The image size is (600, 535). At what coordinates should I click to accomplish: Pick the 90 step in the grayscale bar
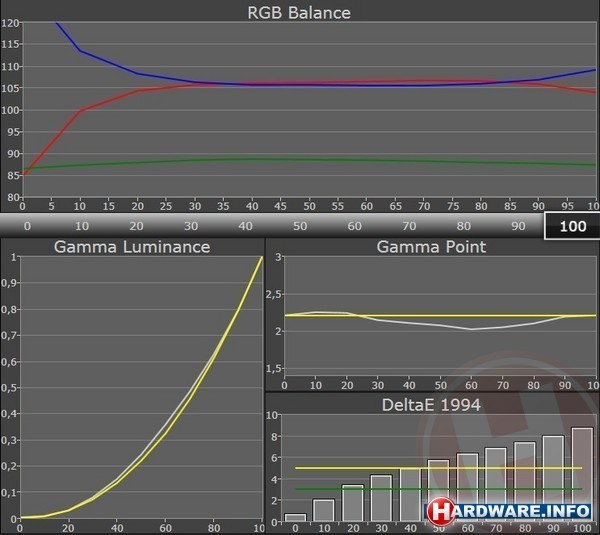point(518,226)
